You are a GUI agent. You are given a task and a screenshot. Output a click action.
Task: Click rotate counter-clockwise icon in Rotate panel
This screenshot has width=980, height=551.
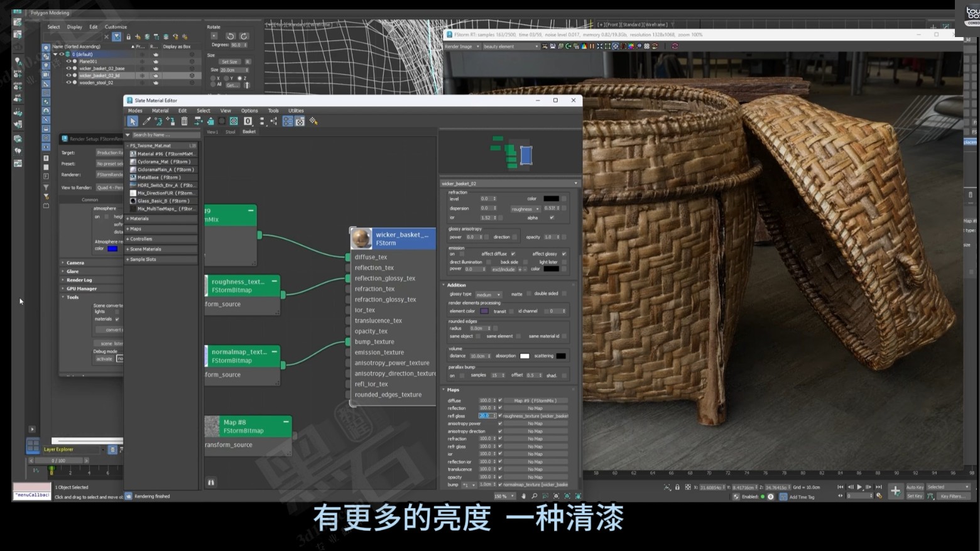click(231, 36)
